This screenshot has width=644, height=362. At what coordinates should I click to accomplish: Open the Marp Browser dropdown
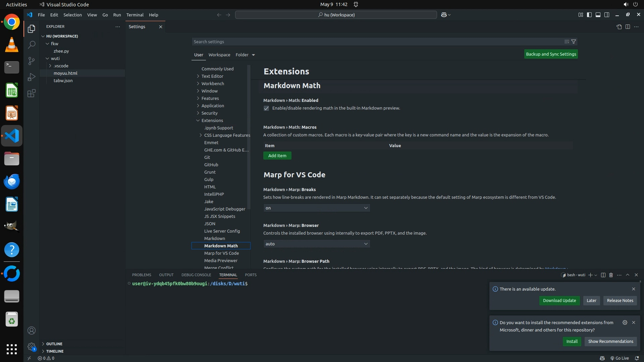(317, 244)
